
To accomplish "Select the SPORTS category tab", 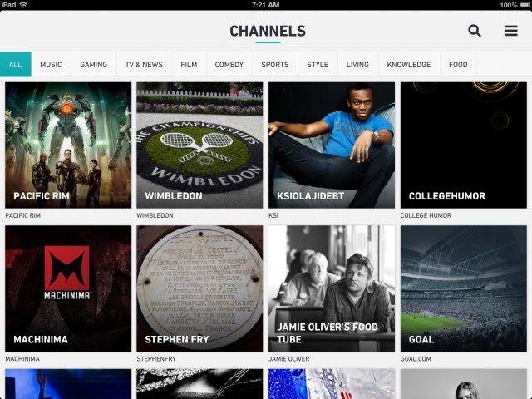I will tap(275, 65).
